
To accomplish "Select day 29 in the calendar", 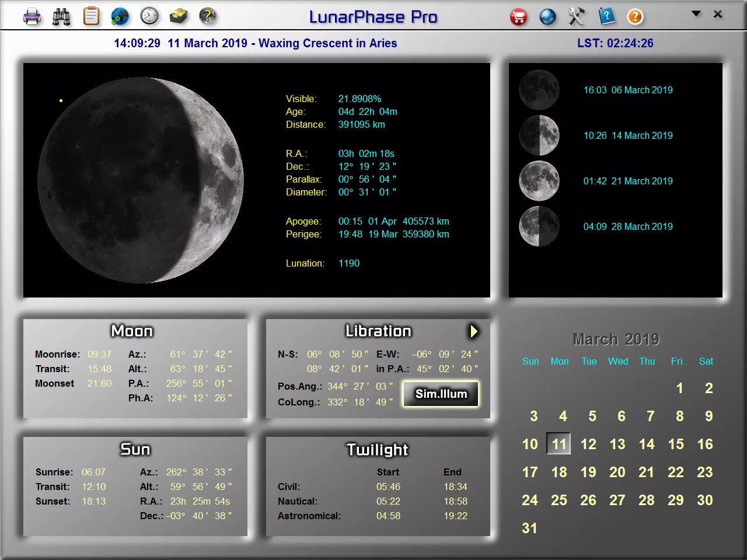I will [676, 500].
